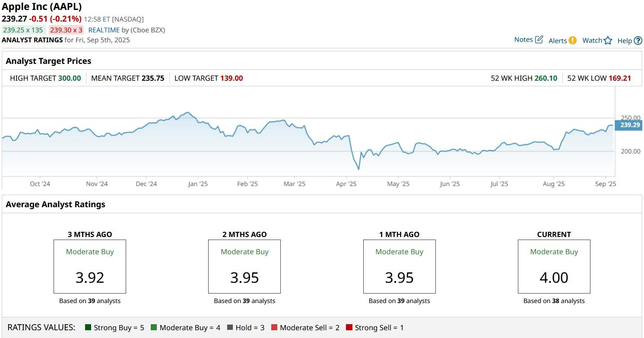Click the 52 WK HIGH 260.10 value
The image size is (644, 338).
click(546, 78)
